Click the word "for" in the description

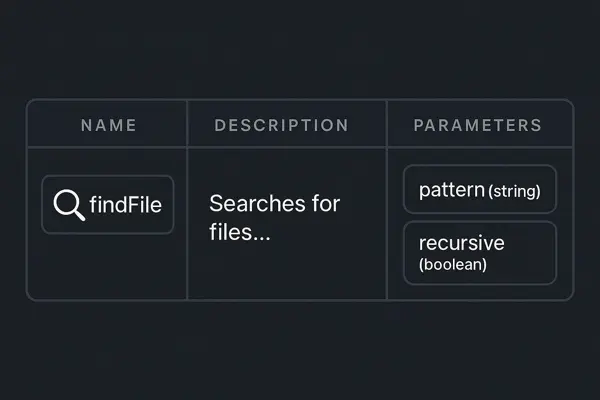point(324,205)
